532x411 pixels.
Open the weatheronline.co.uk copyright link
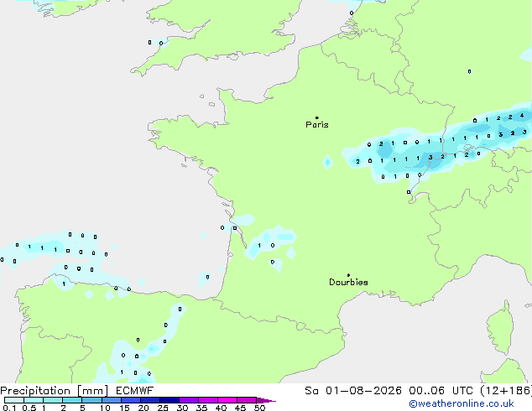tap(462, 403)
